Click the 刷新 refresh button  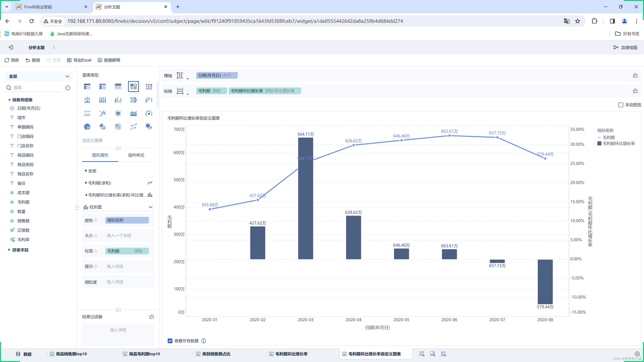pos(12,60)
